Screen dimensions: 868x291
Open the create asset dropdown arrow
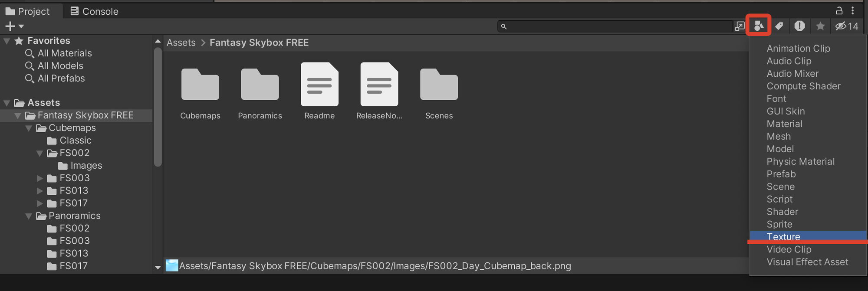click(x=21, y=26)
